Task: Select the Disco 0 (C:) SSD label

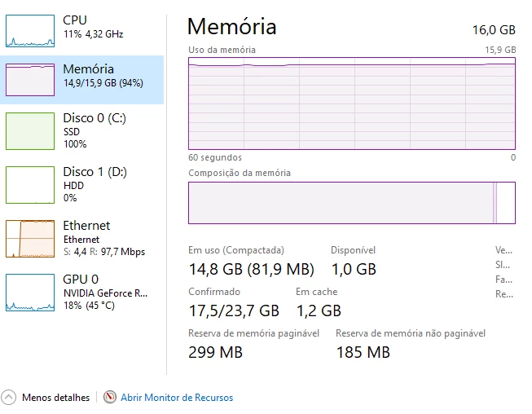Action: (x=95, y=118)
